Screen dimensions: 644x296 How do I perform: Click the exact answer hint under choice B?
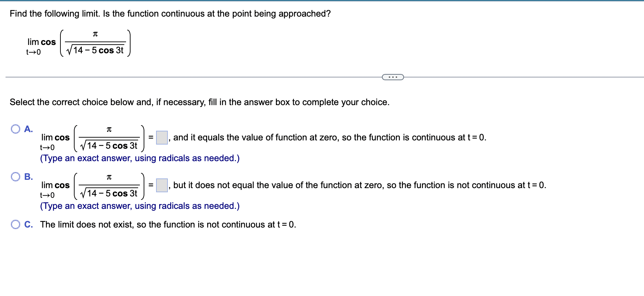pyautogui.click(x=140, y=206)
